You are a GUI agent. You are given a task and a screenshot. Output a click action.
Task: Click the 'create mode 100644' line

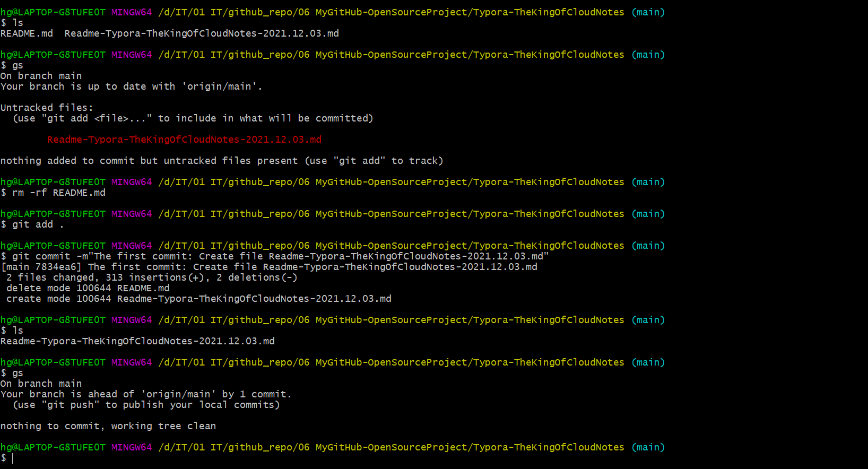pos(199,299)
